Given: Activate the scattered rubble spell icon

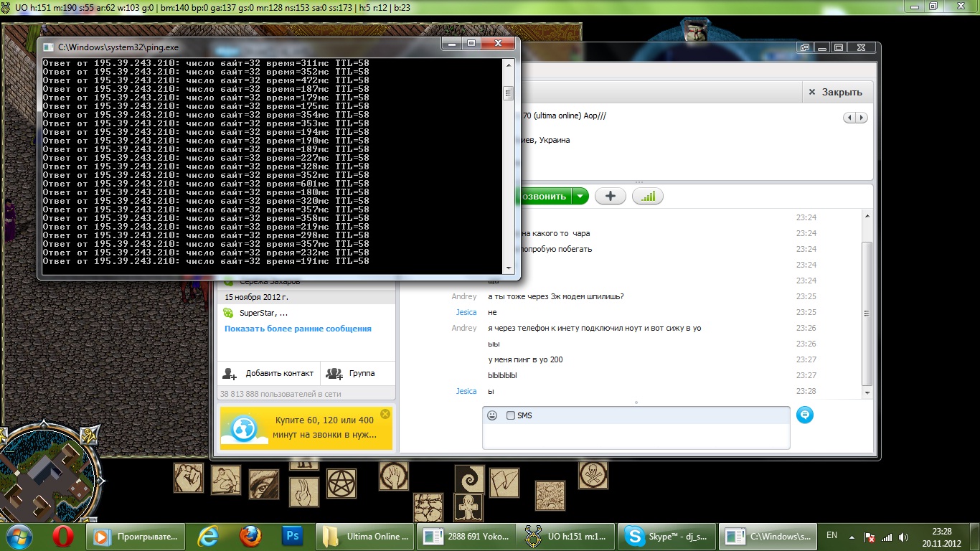Looking at the screenshot, I should [x=550, y=495].
